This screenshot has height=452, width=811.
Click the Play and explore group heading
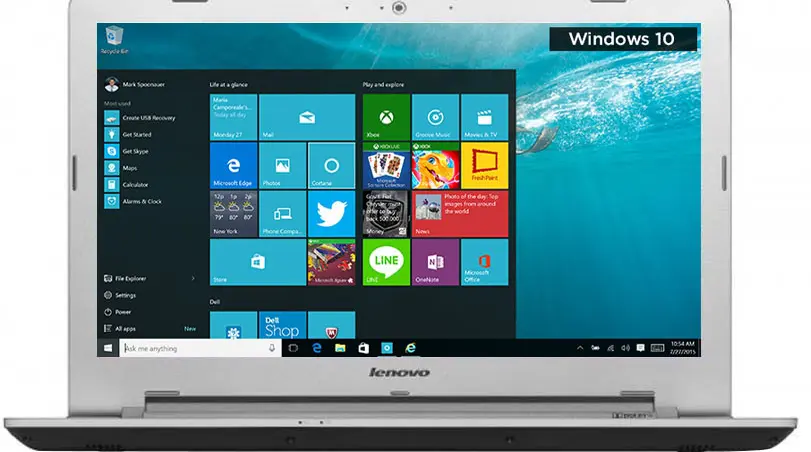tap(383, 84)
